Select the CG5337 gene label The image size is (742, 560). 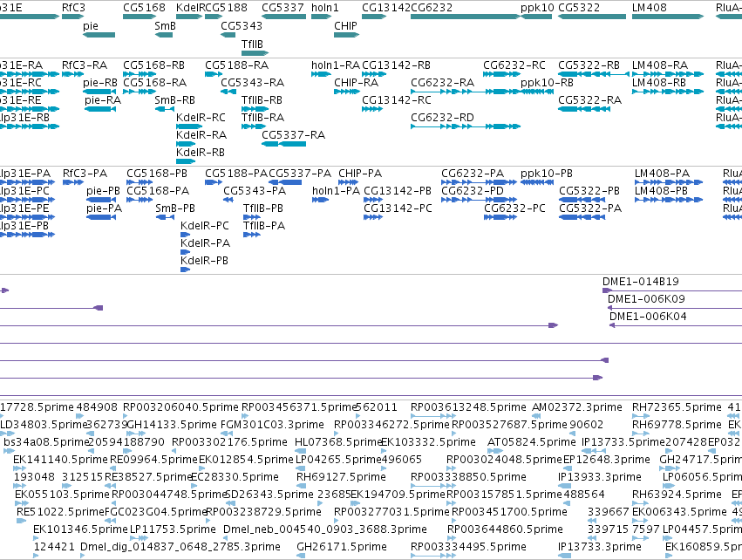(x=283, y=8)
